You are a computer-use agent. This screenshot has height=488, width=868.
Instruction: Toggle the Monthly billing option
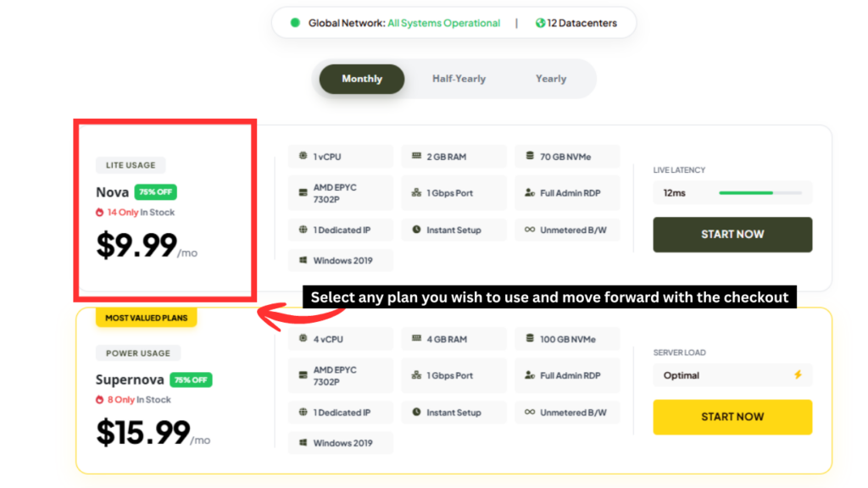pos(361,78)
